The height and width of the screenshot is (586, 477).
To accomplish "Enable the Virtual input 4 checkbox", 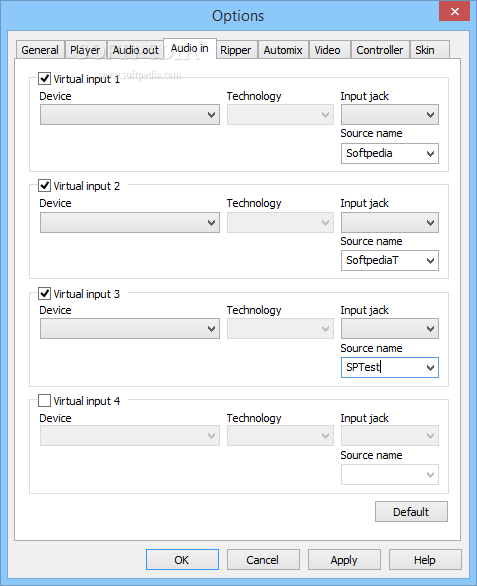I will pyautogui.click(x=44, y=401).
